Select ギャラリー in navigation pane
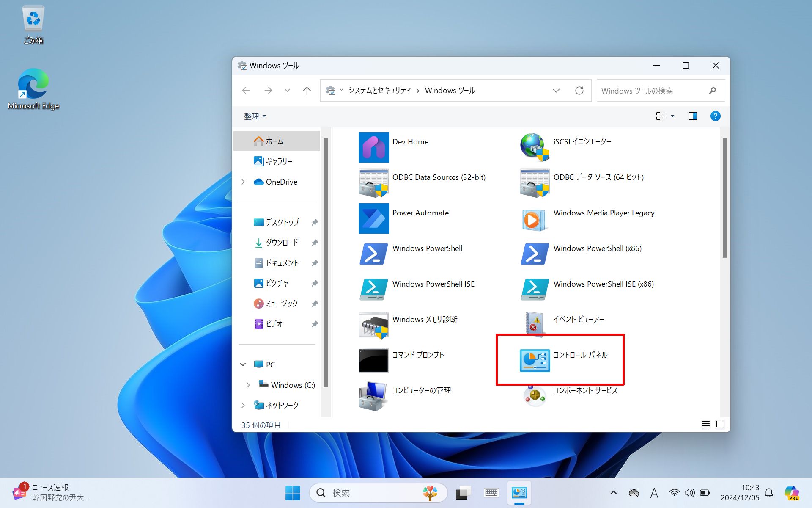 click(277, 161)
